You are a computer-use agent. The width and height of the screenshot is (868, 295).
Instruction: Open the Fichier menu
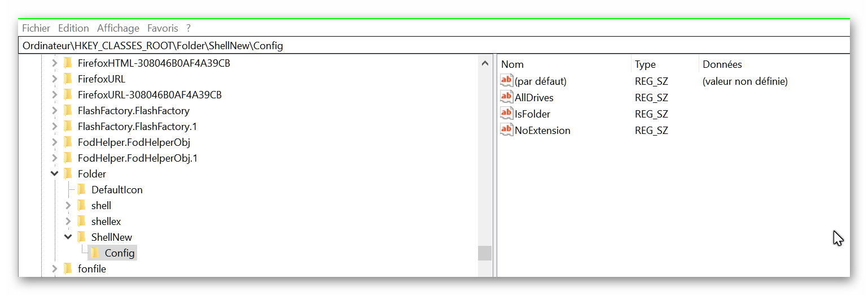coord(36,28)
